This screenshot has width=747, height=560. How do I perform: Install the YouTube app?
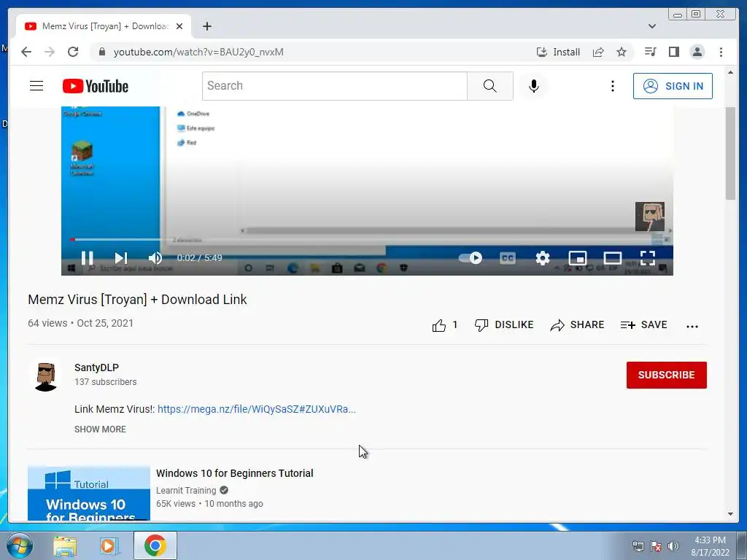558,52
